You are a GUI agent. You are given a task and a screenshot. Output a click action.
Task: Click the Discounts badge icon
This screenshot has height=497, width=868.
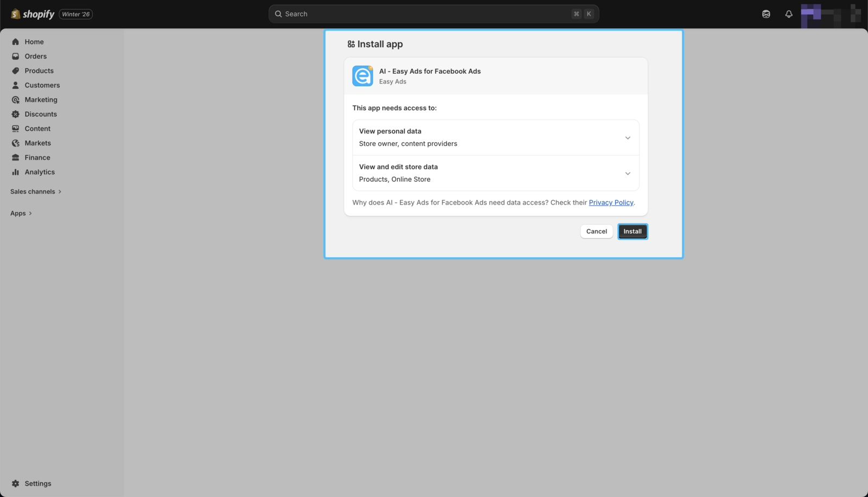15,114
